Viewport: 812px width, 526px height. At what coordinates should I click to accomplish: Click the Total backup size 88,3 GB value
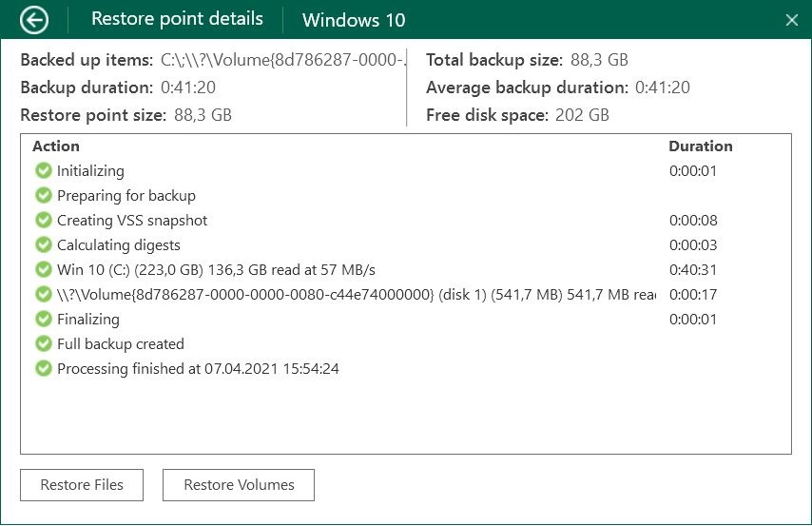599,60
